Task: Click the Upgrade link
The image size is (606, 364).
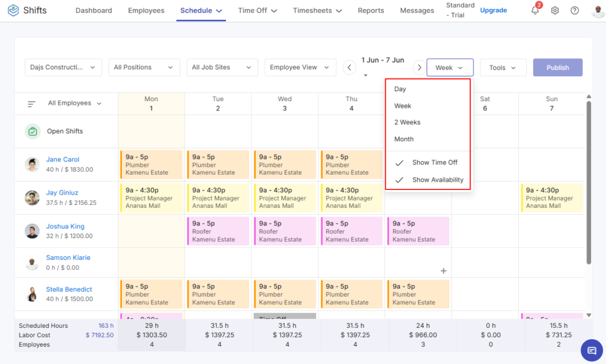Action: click(494, 11)
